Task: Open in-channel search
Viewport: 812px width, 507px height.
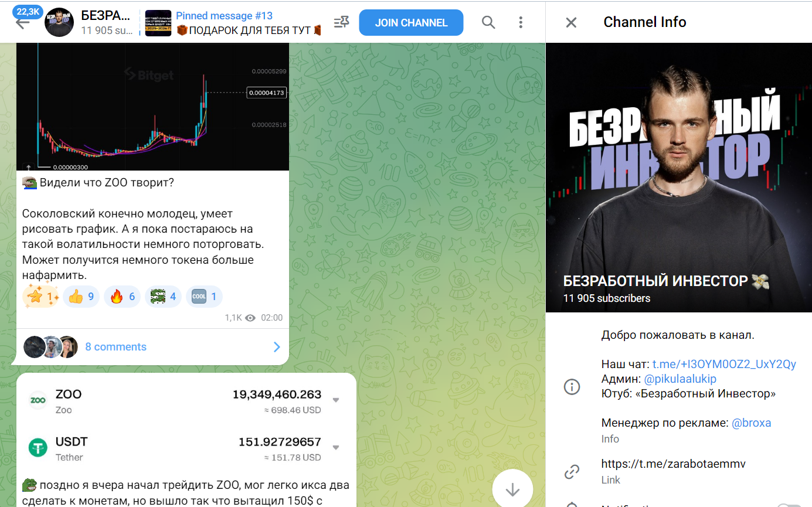Action: pos(488,22)
